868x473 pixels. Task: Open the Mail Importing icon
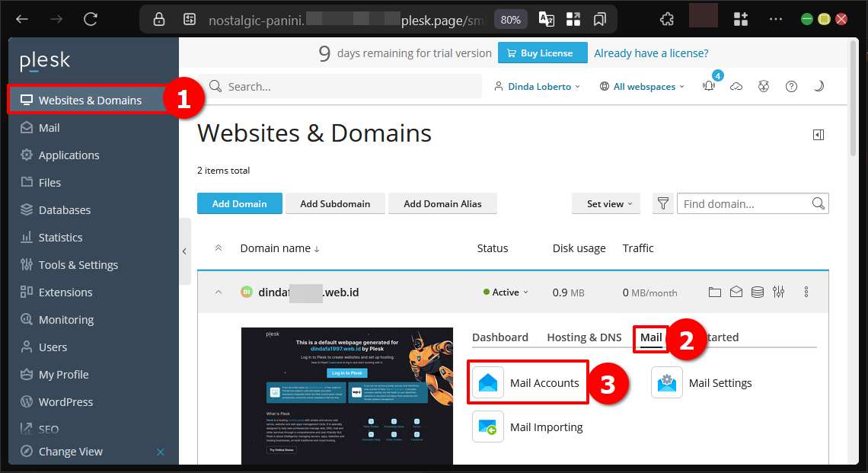tap(488, 427)
